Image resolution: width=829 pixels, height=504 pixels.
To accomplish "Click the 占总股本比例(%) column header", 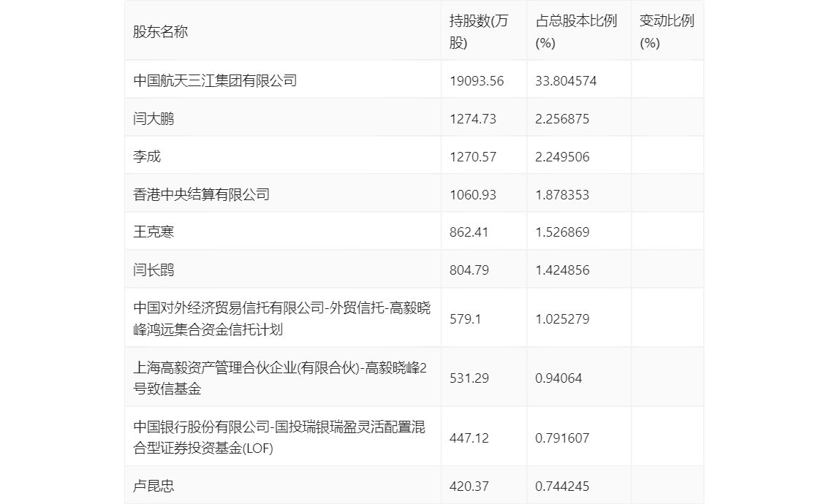I will 576,31.
